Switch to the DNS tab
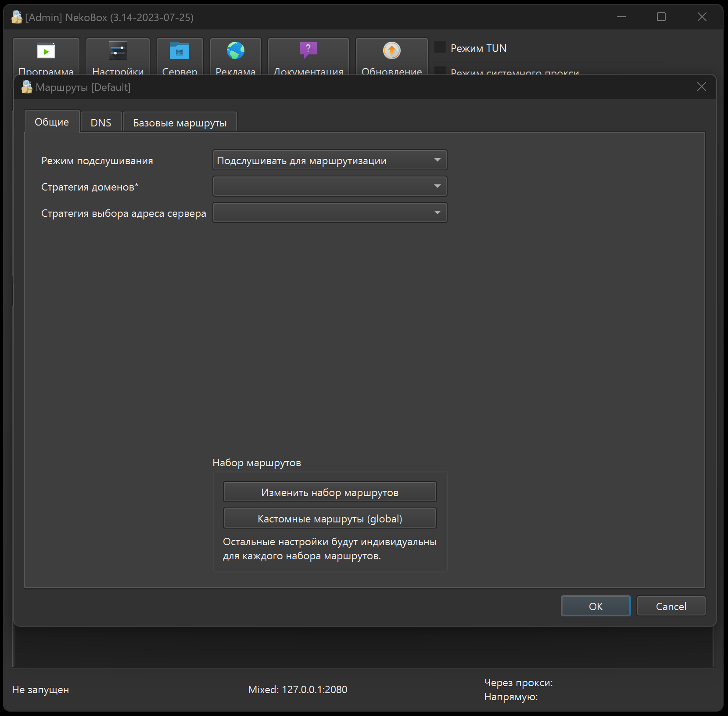 [x=101, y=123]
